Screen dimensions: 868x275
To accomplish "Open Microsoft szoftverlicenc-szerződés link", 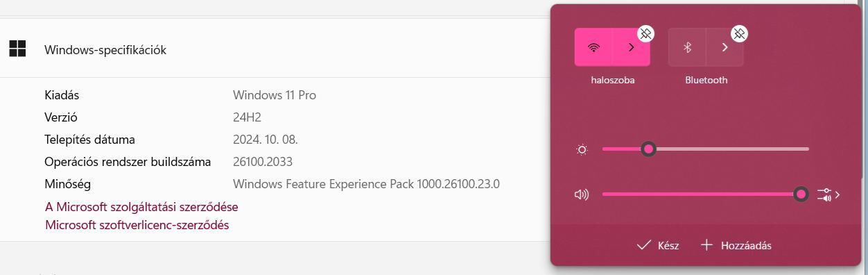I will [137, 225].
